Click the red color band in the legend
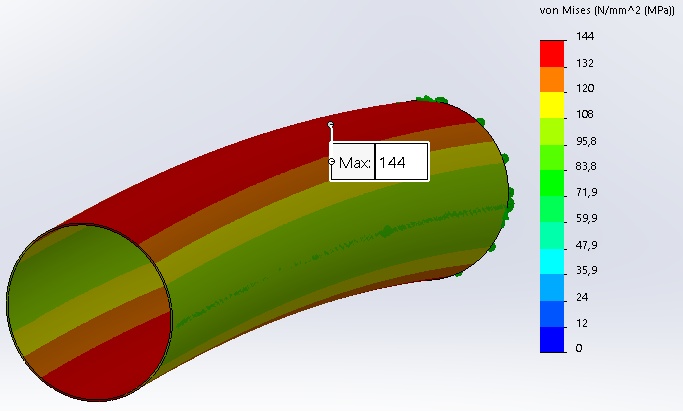Image resolution: width=683 pixels, height=411 pixels. (552, 53)
